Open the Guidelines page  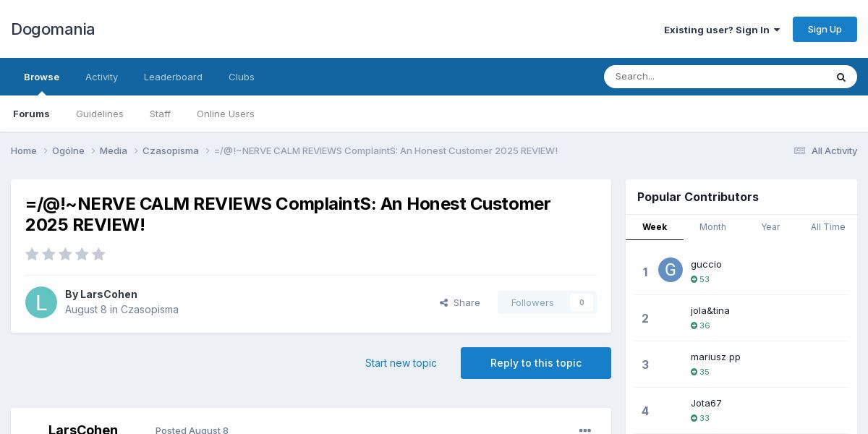point(100,114)
